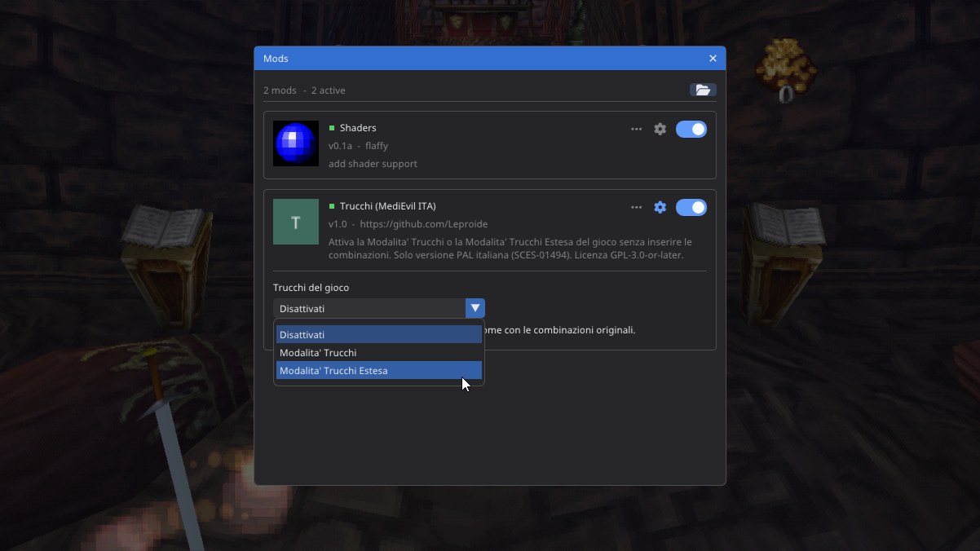Click the Trucchi green T thumbnail
This screenshot has width=980, height=551.
(296, 222)
